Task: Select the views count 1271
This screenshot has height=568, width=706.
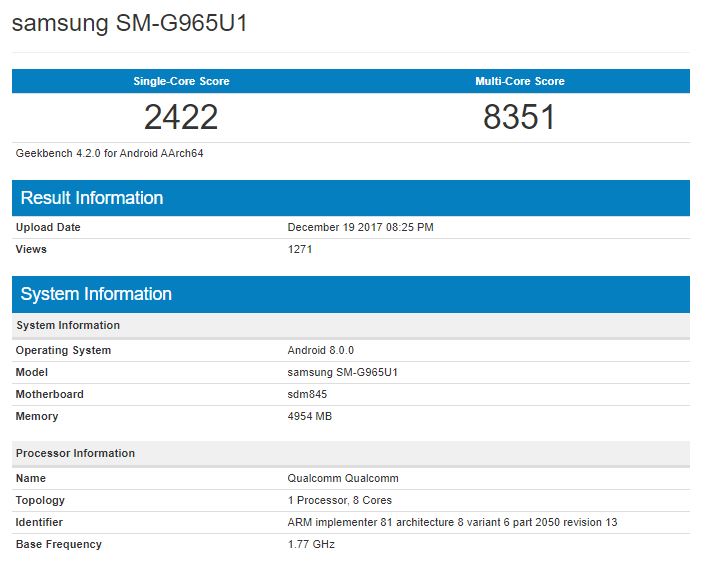Action: coord(300,249)
